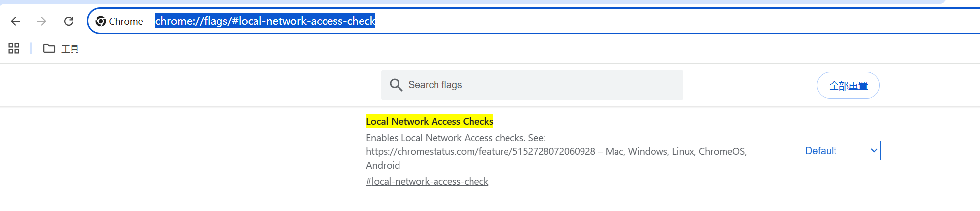Click the chromestatus.com feature URL text
The image size is (980, 211).
[480, 152]
